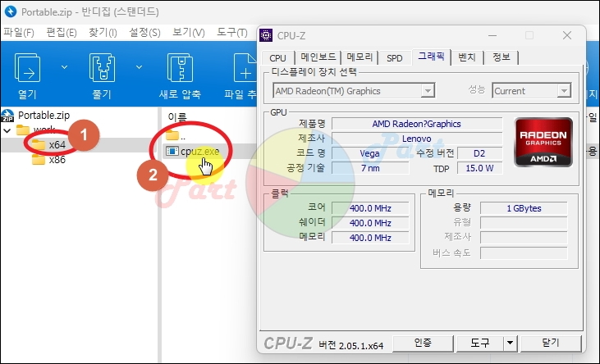Screen dimensions: 600x364
Task: Click the 인증 button
Action: point(424,343)
